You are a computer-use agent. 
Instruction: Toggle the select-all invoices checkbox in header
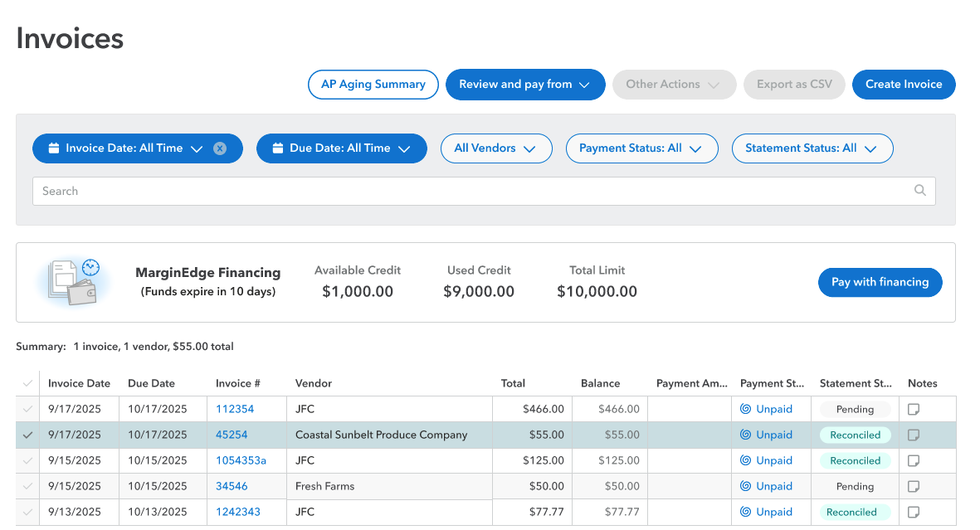click(x=27, y=383)
